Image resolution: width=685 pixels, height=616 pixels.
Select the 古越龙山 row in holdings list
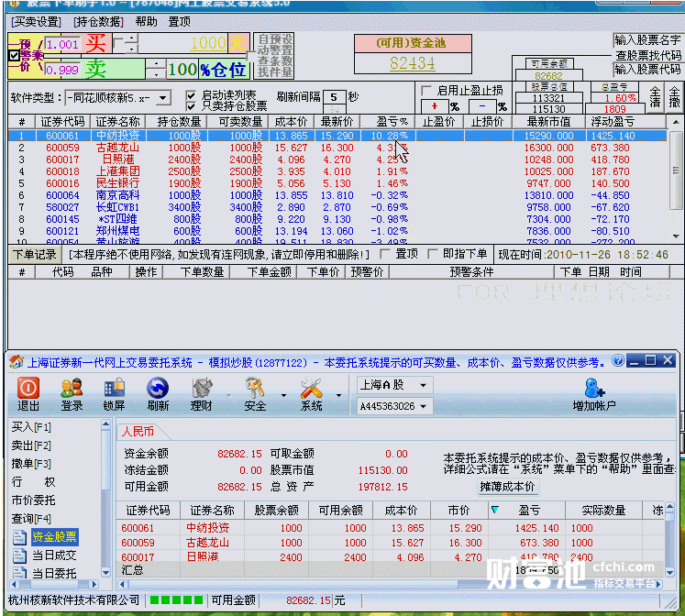tap(337, 148)
